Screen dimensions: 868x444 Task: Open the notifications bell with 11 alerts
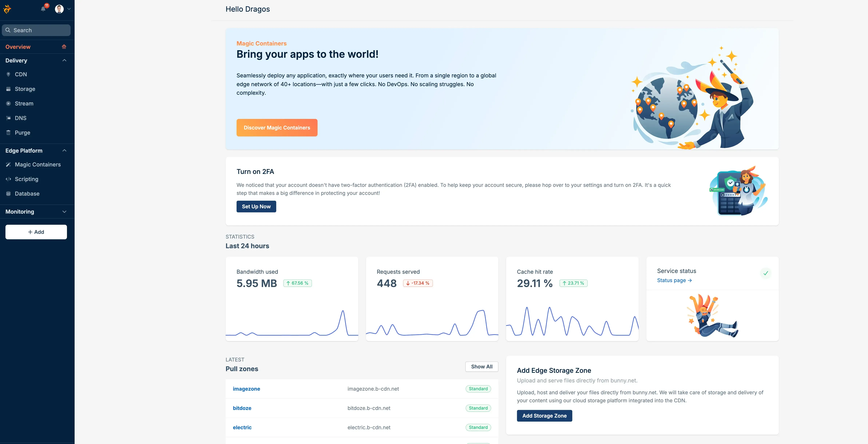point(43,9)
